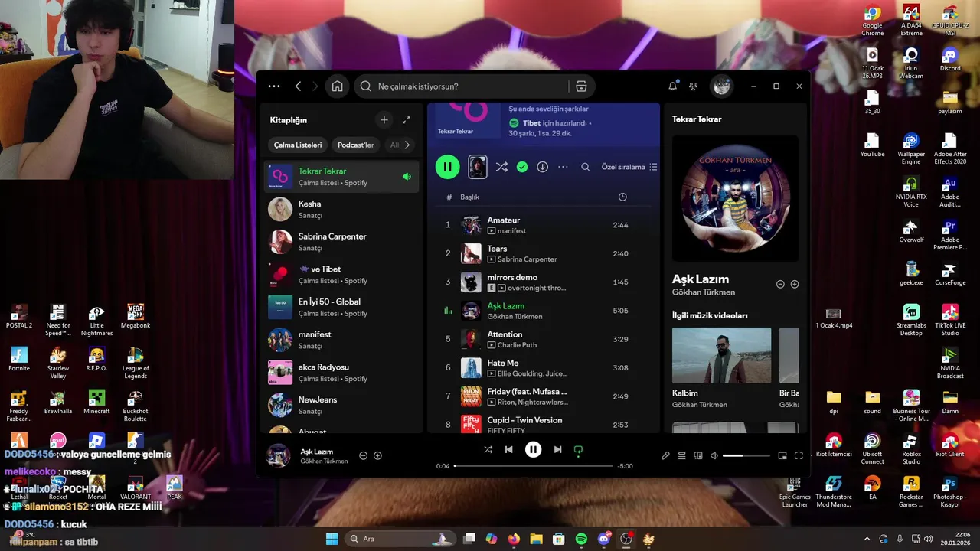Sort by duration clock column
This screenshot has height=551, width=980.
622,197
